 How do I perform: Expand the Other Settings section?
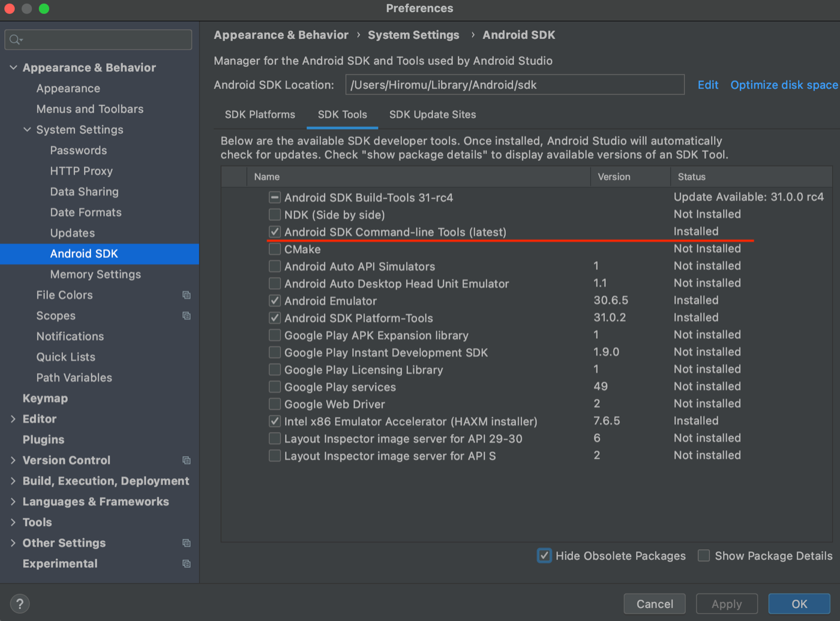click(x=13, y=543)
